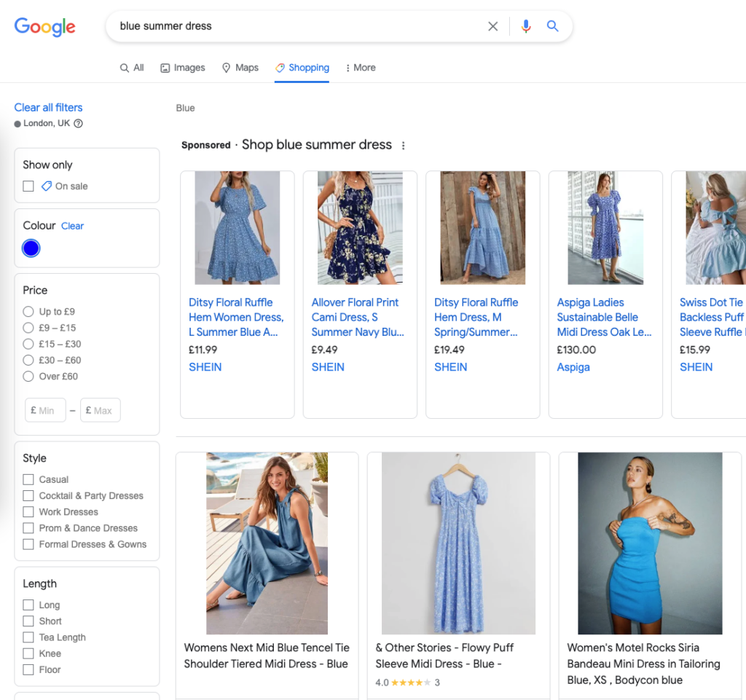Select the Shopping tab
The width and height of the screenshot is (746, 700).
(302, 68)
